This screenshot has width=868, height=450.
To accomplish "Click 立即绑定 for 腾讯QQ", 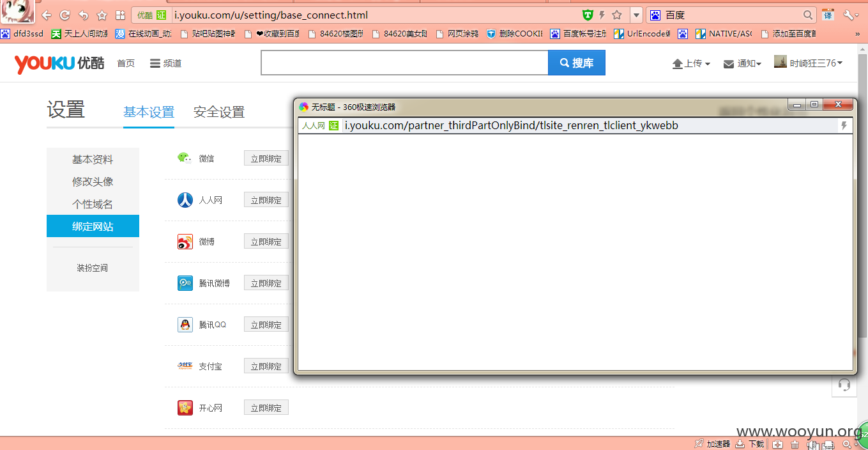I will [266, 325].
